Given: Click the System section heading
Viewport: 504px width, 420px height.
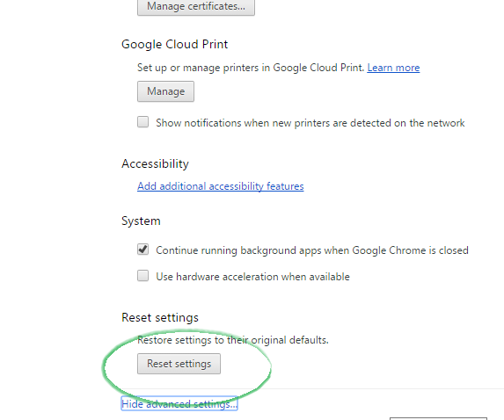Looking at the screenshot, I should coord(141,221).
